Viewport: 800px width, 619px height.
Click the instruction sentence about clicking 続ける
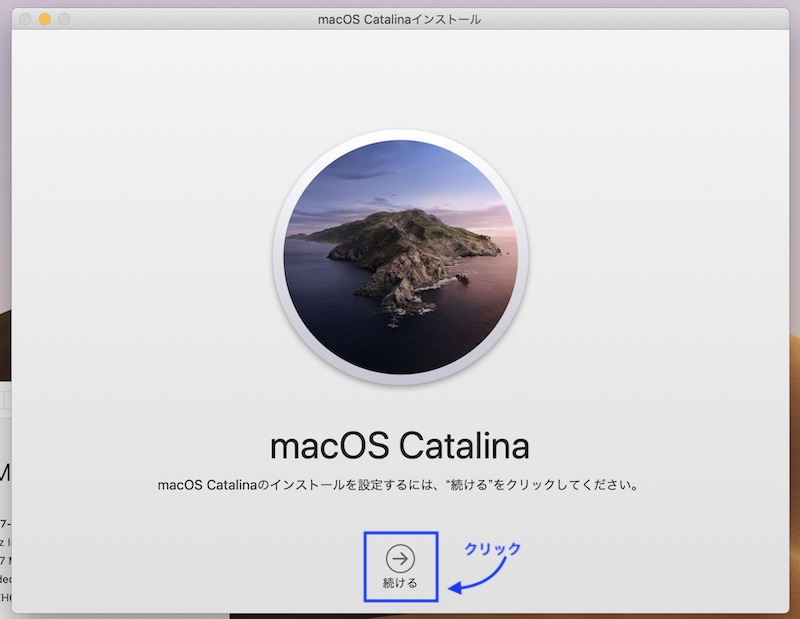[x=398, y=485]
